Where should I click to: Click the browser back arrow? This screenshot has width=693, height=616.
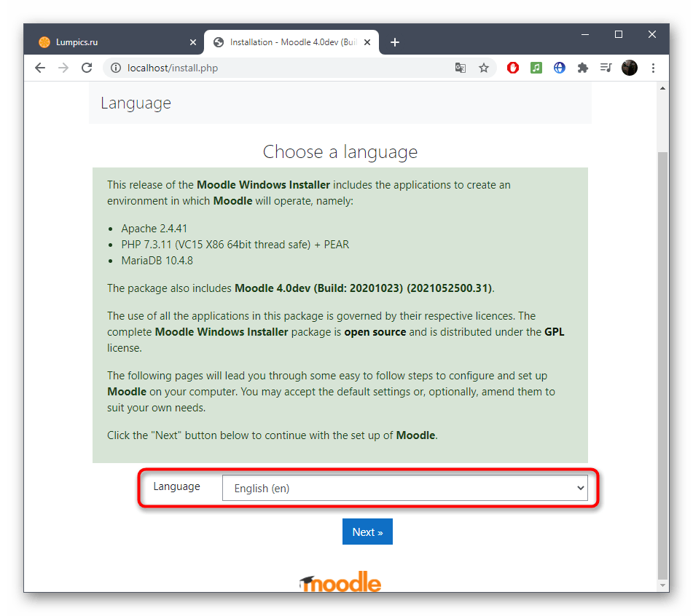pyautogui.click(x=40, y=68)
